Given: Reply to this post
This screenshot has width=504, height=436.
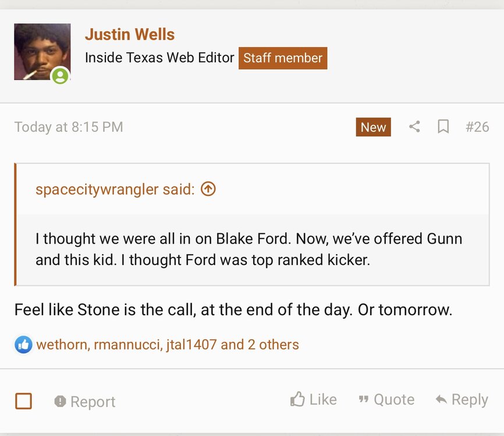Looking at the screenshot, I should pyautogui.click(x=462, y=399).
